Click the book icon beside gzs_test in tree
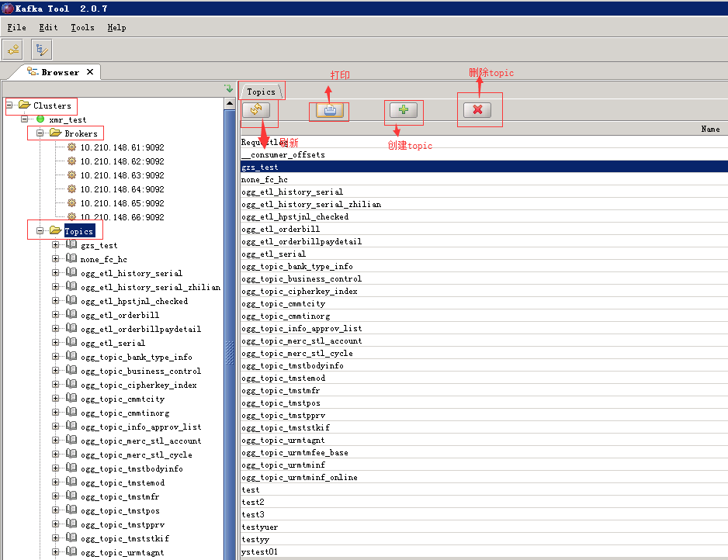 (x=71, y=244)
